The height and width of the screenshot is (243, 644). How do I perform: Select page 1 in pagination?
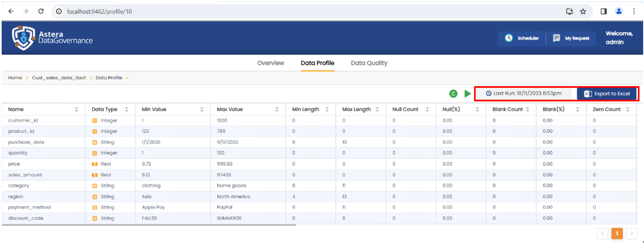[x=617, y=233]
